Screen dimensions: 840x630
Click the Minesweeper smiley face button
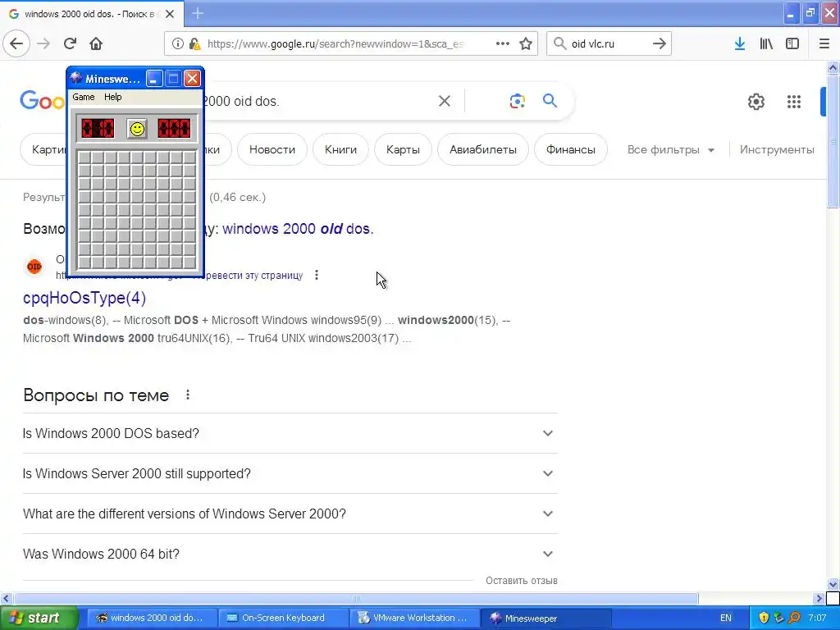pos(137,129)
